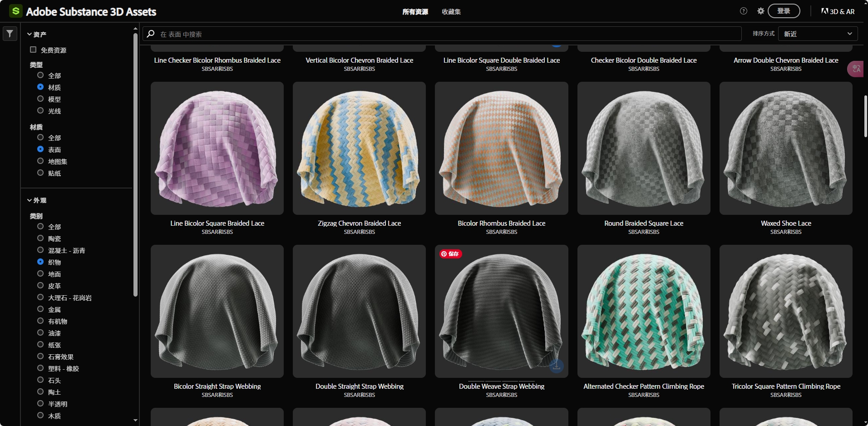Enable the 免费资源 checkbox

point(33,50)
